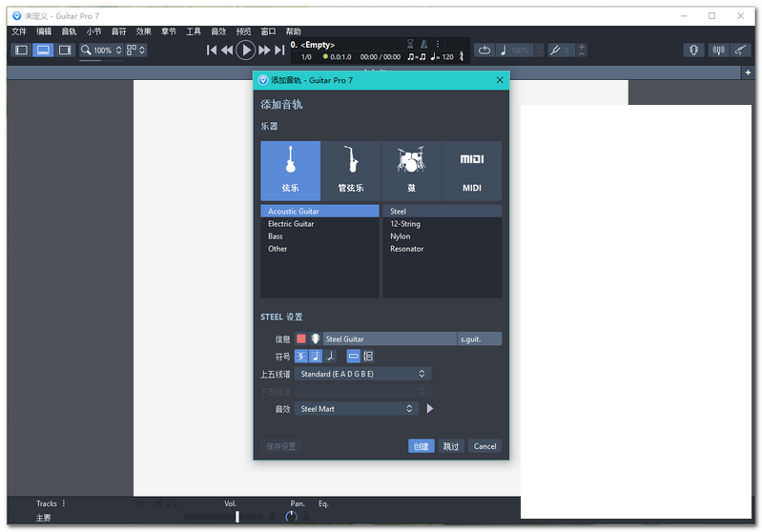
Task: Preview the Steel Mart sound with play arrow
Action: 429,409
